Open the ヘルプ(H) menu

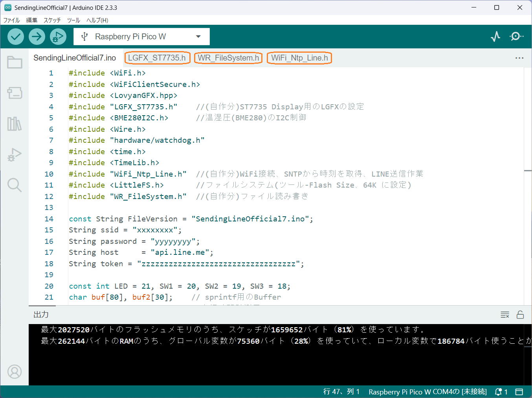click(x=97, y=20)
